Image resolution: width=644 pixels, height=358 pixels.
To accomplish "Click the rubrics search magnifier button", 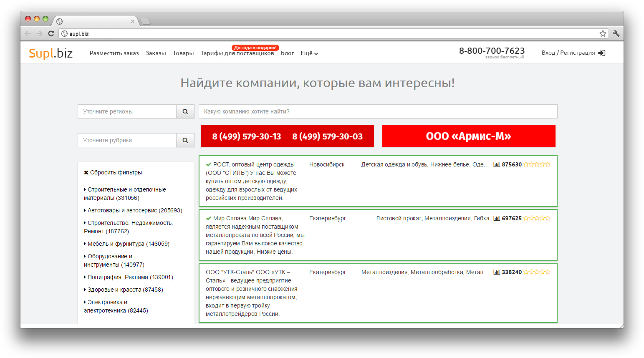I will click(185, 140).
